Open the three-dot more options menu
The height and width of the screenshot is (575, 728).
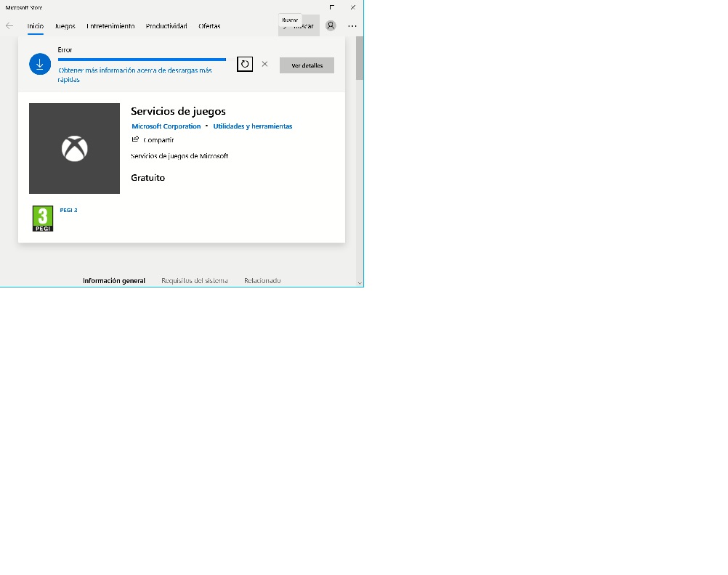[352, 26]
